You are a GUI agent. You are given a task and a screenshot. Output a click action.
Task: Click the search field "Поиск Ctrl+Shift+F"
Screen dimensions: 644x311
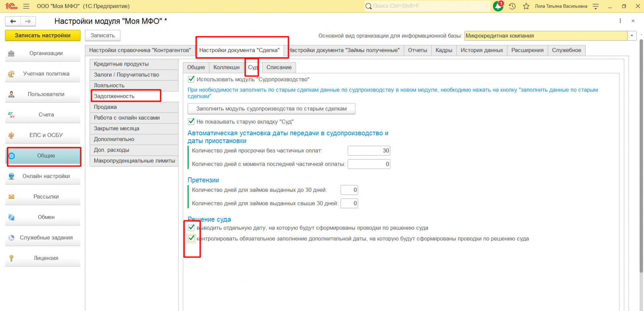click(427, 6)
